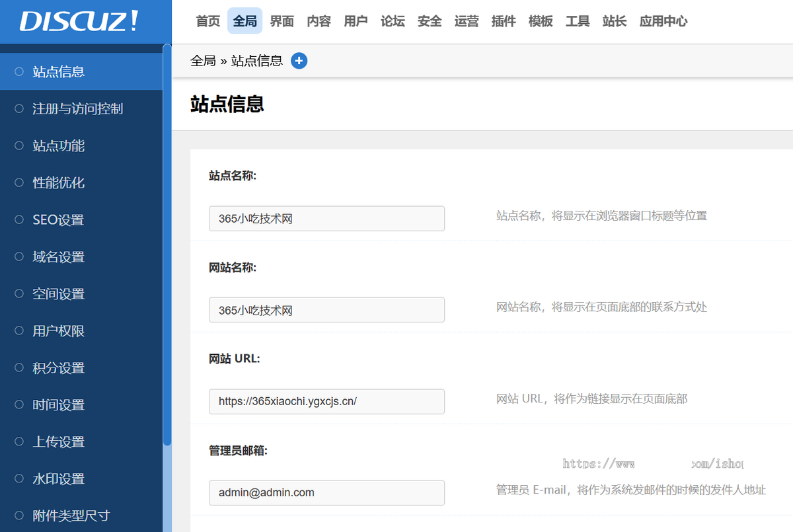
Task: Click the 网站 URL input field
Action: (326, 401)
